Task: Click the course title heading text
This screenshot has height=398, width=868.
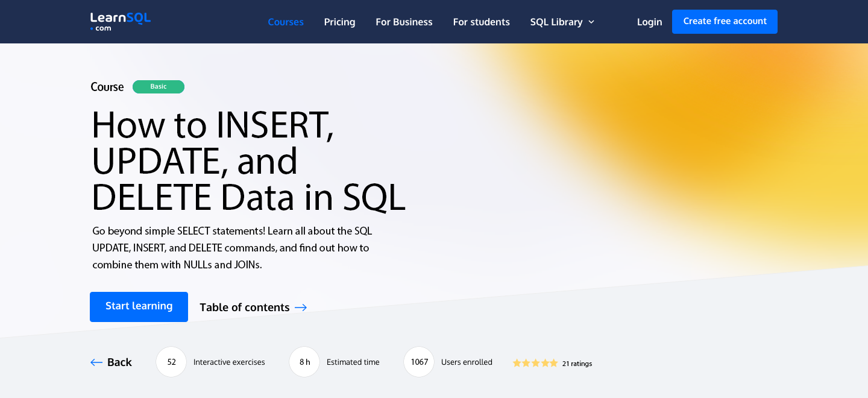Action: tap(248, 160)
